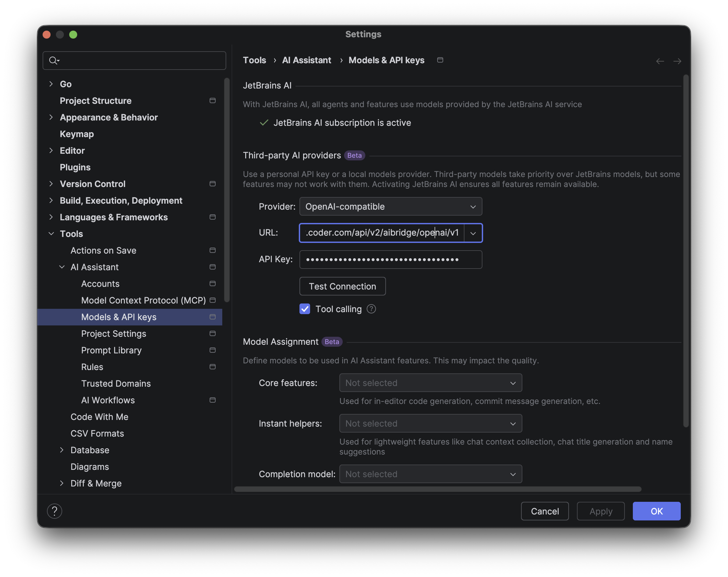Click project-level icon beside Rules
Screen dimensions: 728x577
[212, 367]
